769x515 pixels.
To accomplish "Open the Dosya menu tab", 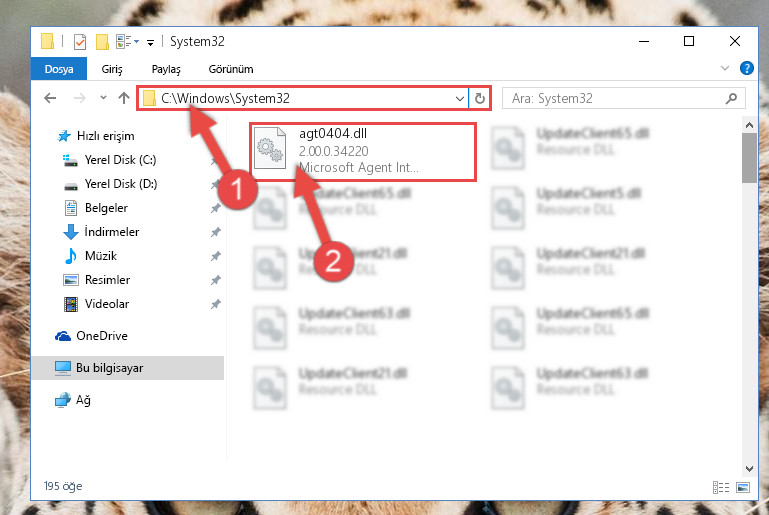I will 59,69.
